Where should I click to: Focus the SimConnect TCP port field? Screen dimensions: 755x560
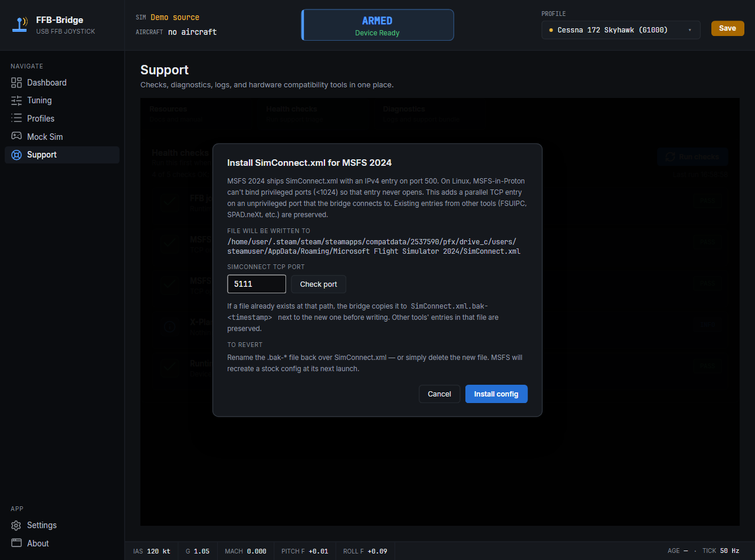257,284
